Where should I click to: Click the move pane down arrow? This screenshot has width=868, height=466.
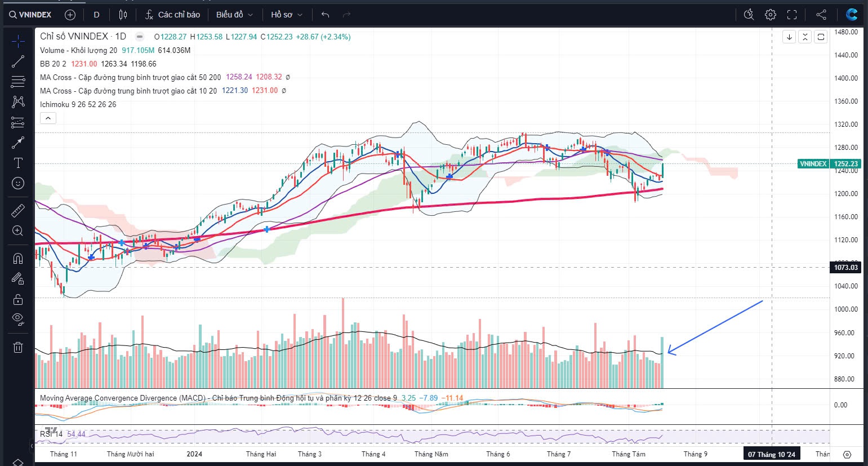[790, 37]
